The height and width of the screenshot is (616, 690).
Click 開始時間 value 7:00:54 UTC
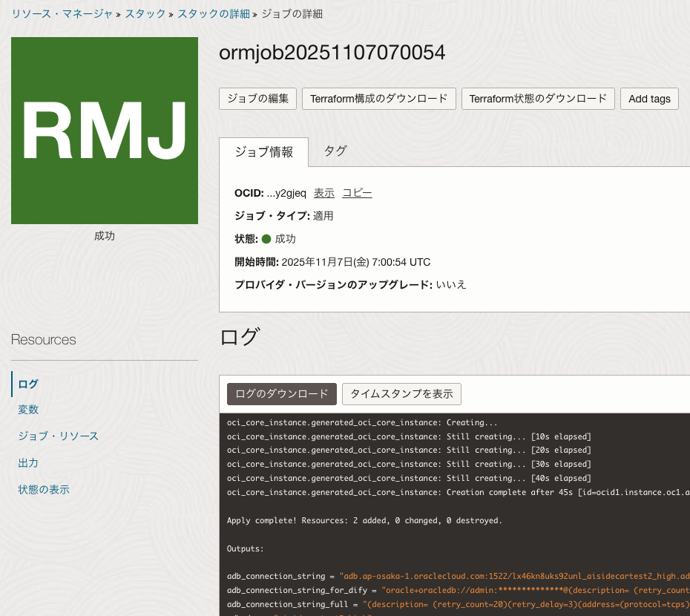401,262
